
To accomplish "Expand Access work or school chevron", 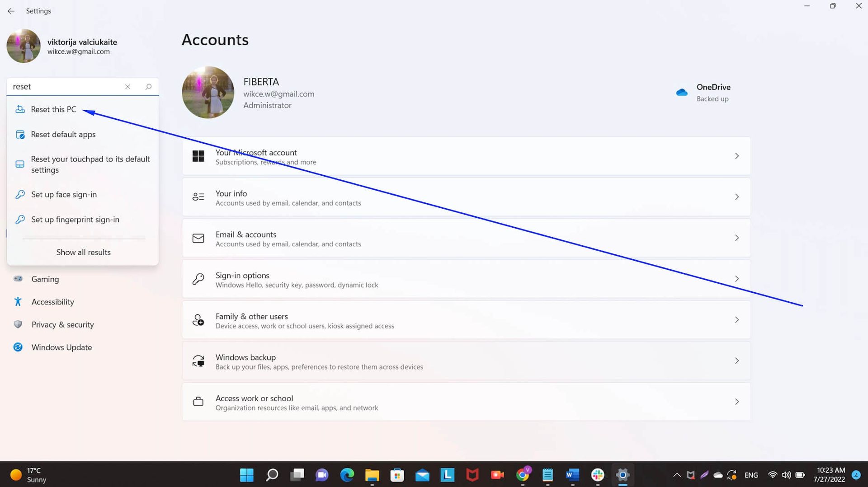I will point(736,402).
